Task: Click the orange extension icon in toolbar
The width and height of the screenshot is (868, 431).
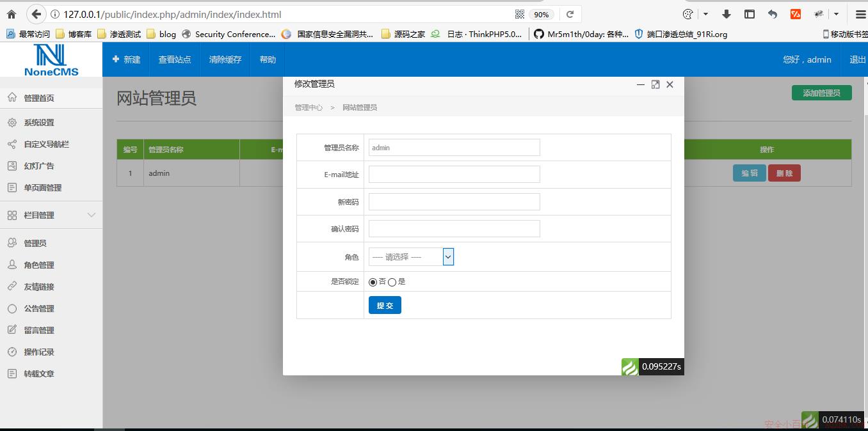Action: [796, 14]
